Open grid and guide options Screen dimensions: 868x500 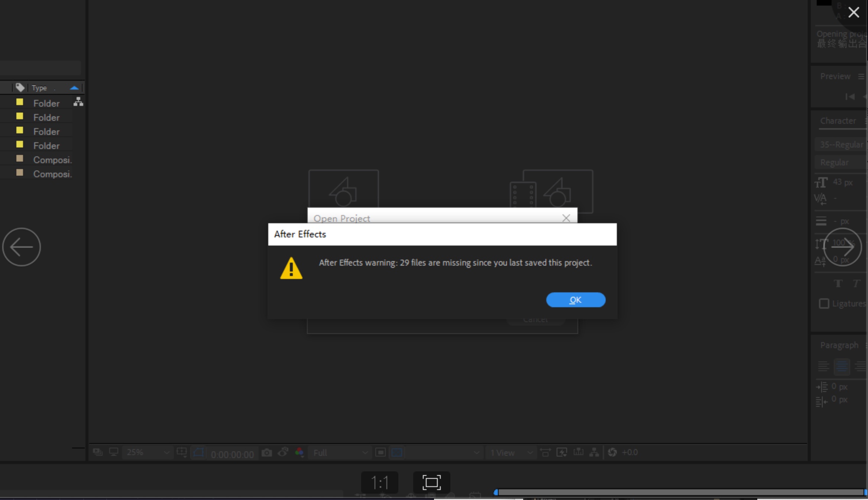click(x=182, y=452)
